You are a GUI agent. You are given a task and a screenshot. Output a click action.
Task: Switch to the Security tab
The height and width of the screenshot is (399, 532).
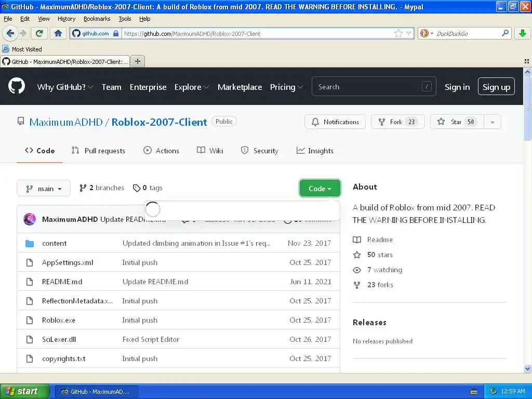pos(260,151)
